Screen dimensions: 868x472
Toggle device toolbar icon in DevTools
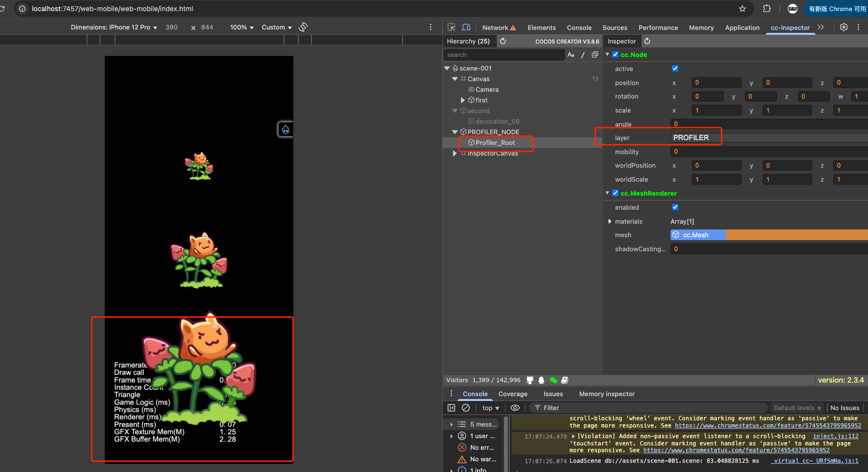coord(466,28)
